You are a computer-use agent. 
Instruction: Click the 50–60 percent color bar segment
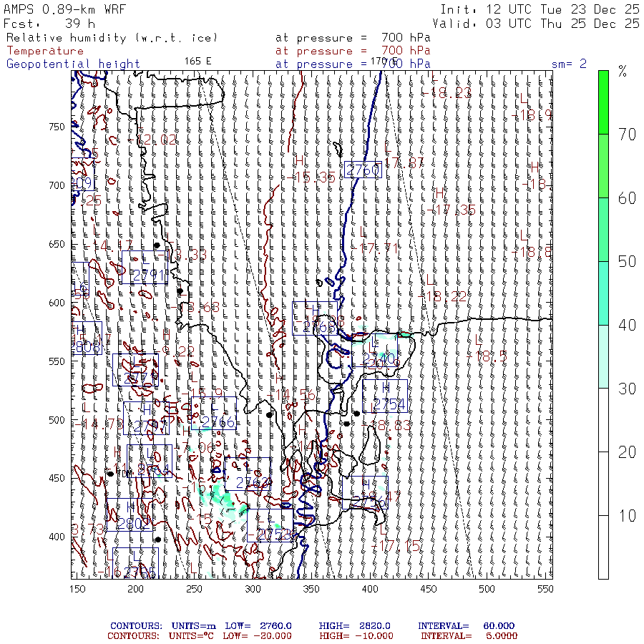603,230
